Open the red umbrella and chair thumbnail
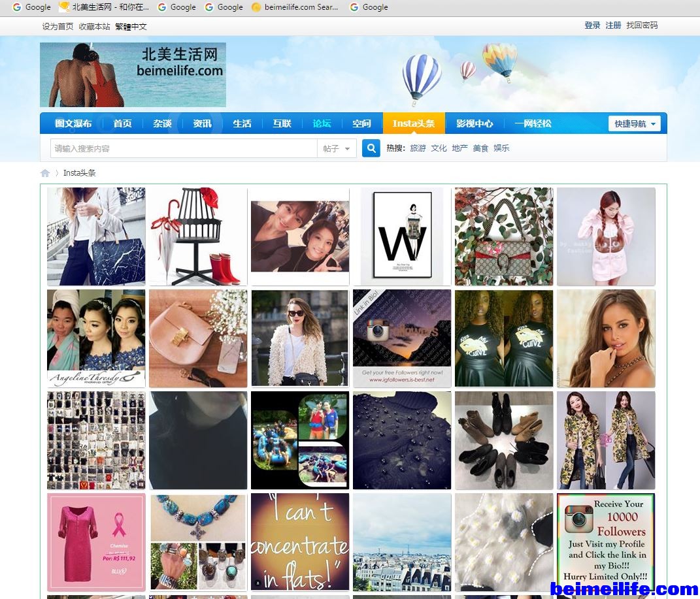Viewport: 700px width, 599px height. tap(198, 236)
